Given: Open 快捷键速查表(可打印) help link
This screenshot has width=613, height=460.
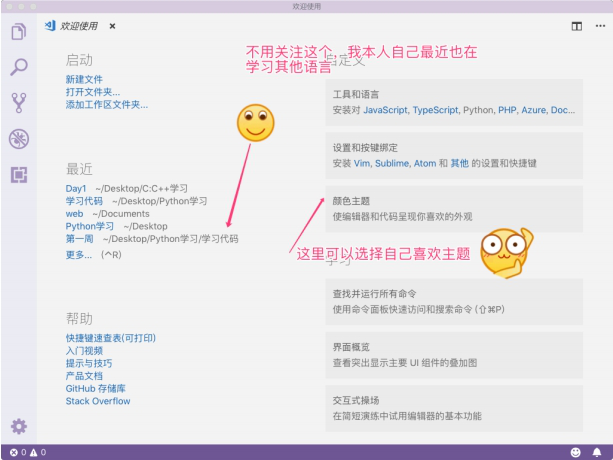Looking at the screenshot, I should (111, 338).
